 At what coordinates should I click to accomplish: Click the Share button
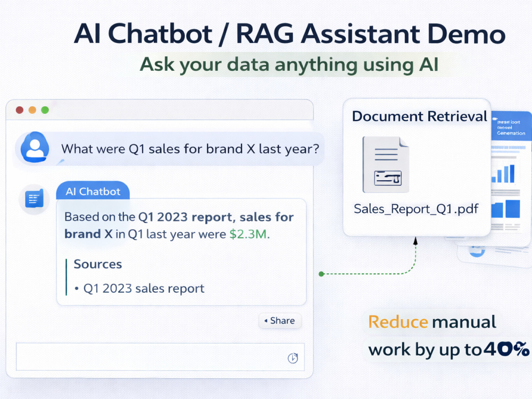click(280, 321)
